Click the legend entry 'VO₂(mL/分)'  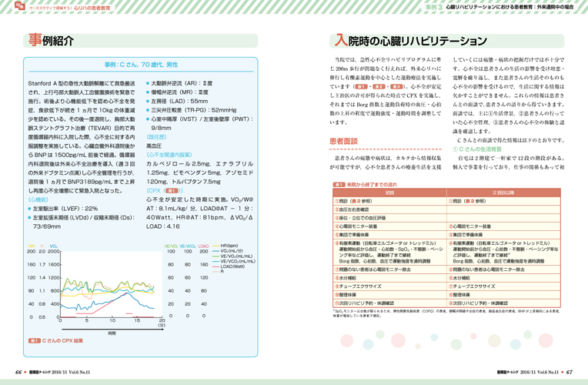[x=232, y=251]
